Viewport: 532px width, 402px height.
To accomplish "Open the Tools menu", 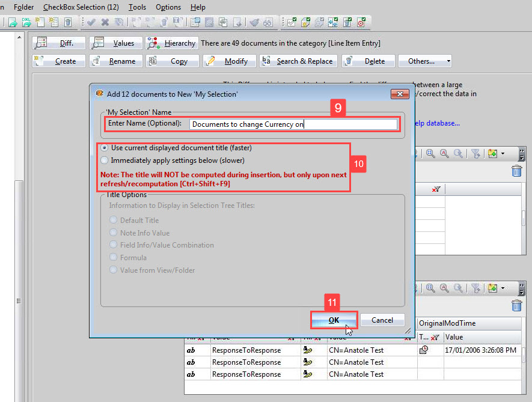I will point(137,7).
